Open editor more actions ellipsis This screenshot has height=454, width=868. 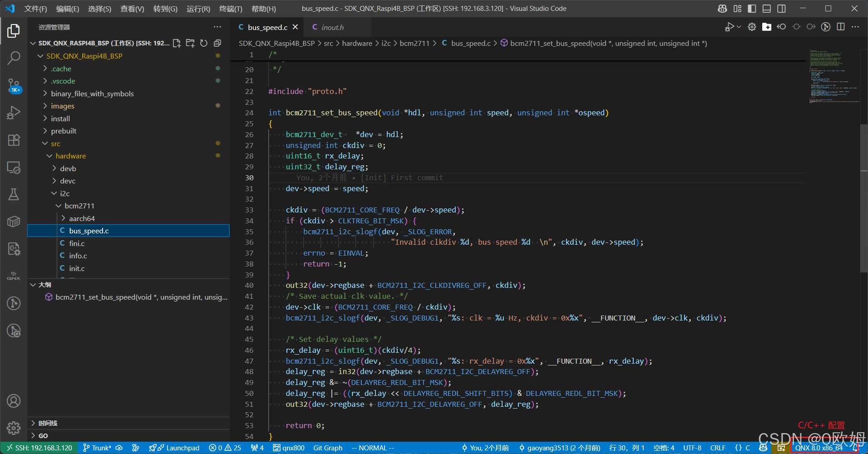point(855,27)
